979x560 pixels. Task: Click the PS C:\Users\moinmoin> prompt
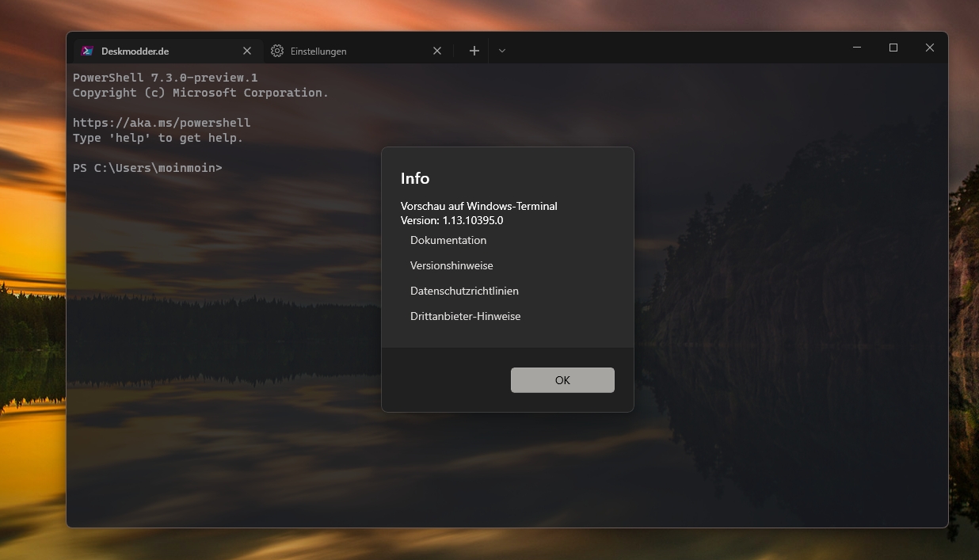(147, 168)
